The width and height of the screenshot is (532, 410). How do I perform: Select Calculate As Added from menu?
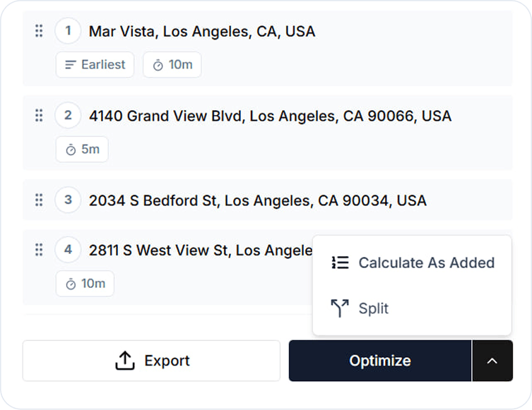(x=413, y=263)
